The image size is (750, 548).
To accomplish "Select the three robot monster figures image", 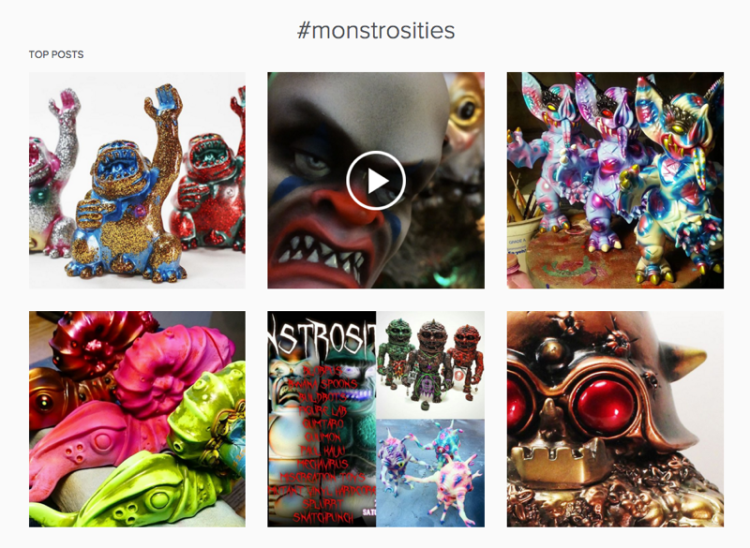I will pyautogui.click(x=430, y=365).
